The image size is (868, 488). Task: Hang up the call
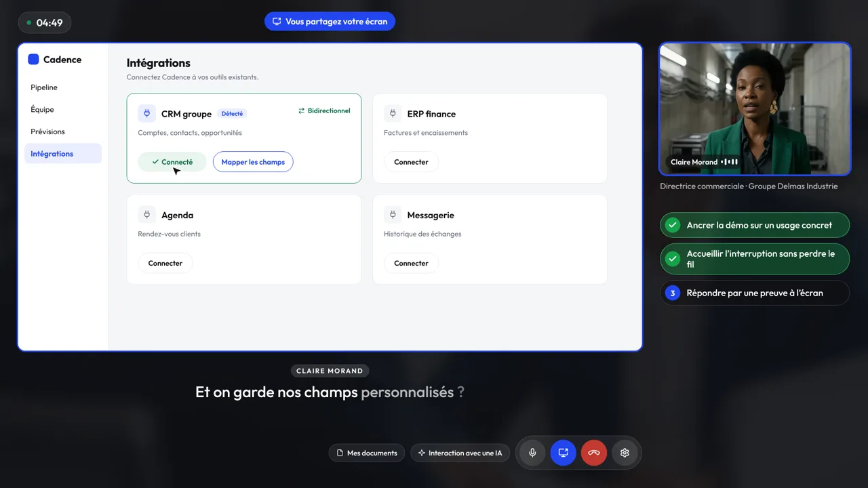594,453
